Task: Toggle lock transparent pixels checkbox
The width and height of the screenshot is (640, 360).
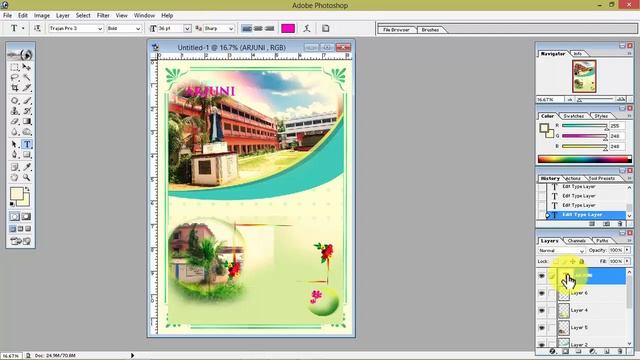Action: 556,261
